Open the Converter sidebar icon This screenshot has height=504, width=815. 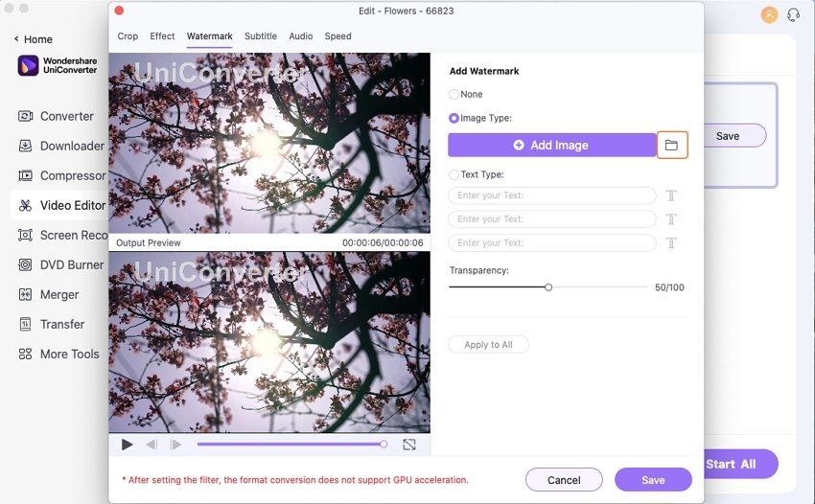pyautogui.click(x=25, y=116)
